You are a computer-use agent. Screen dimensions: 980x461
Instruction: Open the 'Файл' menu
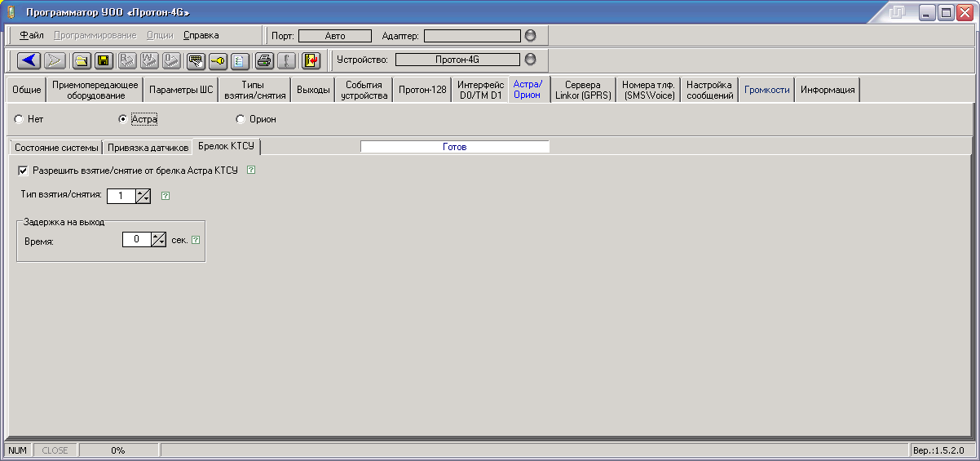click(32, 35)
